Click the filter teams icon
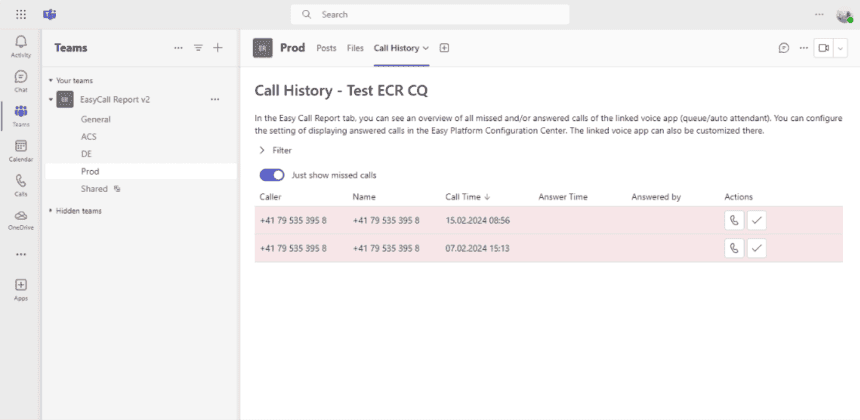Screen dimensions: 860x420 click(199, 48)
